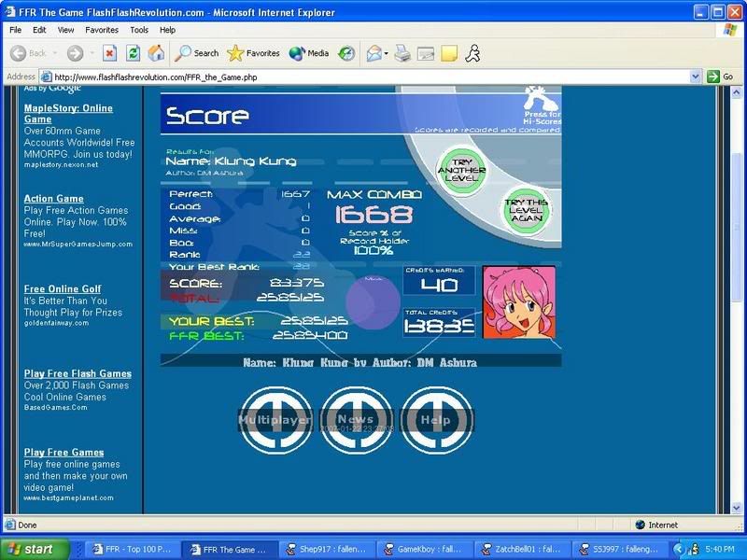Click the Forward navigation arrow
This screenshot has width=747, height=560.
pyautogui.click(x=75, y=53)
